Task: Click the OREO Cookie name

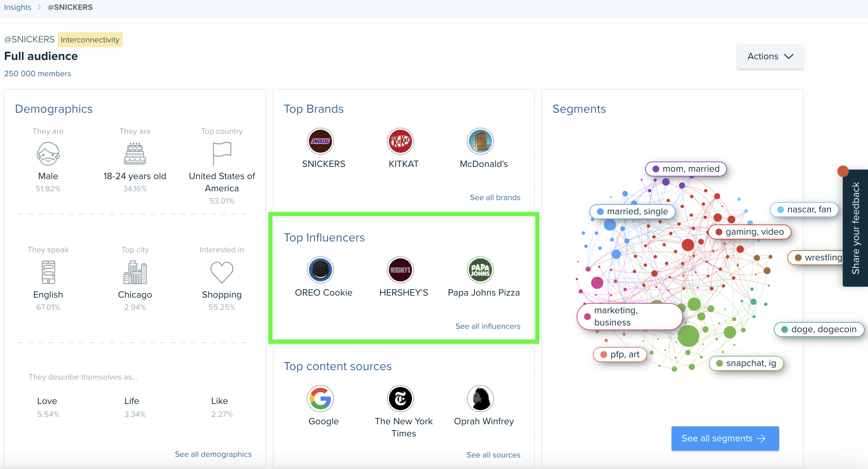Action: pos(324,293)
